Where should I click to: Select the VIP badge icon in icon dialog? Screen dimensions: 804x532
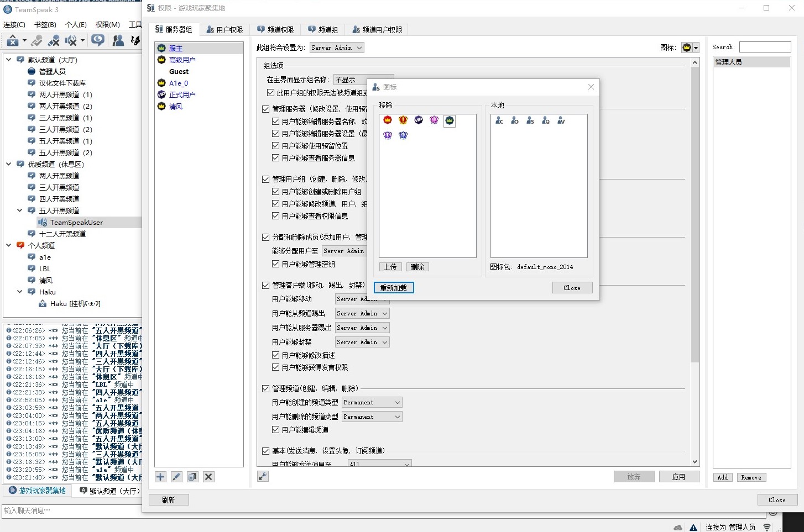click(x=419, y=120)
